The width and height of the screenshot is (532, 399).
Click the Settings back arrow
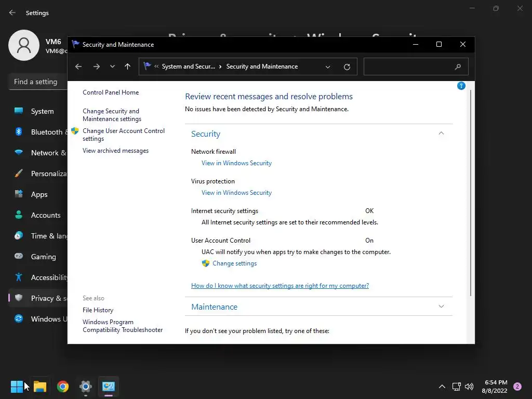[x=12, y=12]
